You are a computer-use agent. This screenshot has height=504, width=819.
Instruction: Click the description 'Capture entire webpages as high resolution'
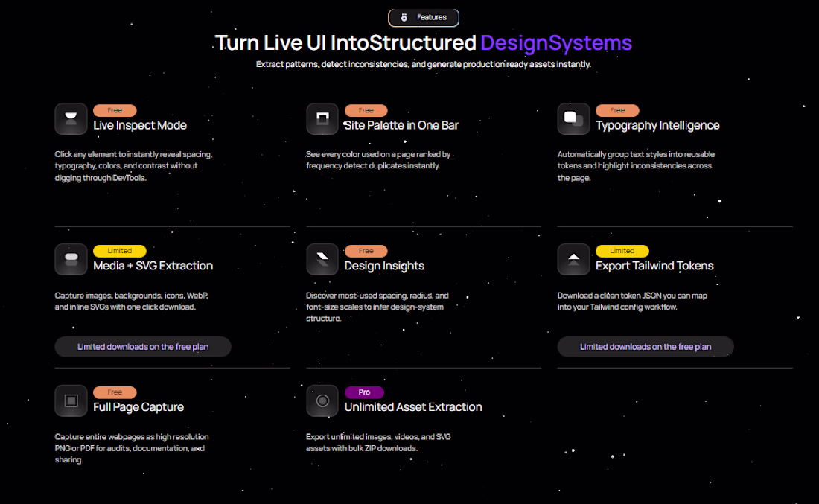click(132, 448)
